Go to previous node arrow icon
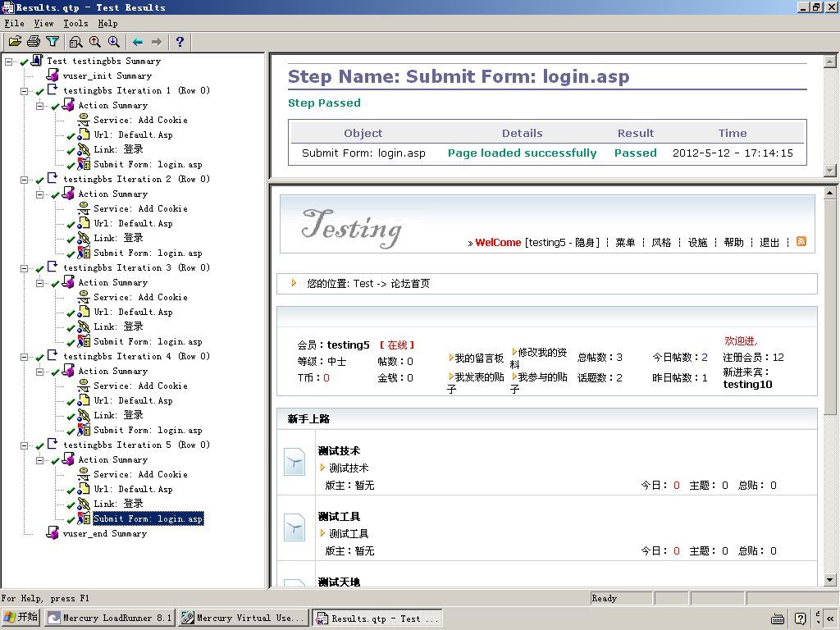Image resolution: width=840 pixels, height=630 pixels. point(138,41)
